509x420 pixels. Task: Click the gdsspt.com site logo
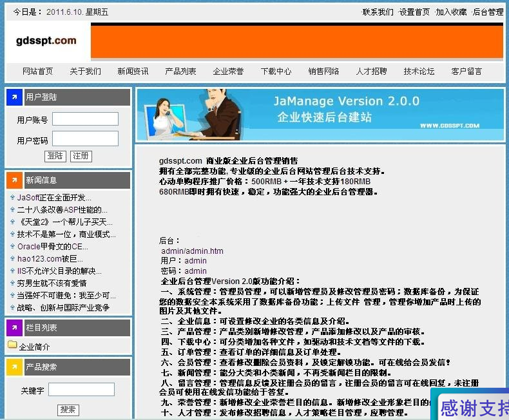[x=46, y=41]
